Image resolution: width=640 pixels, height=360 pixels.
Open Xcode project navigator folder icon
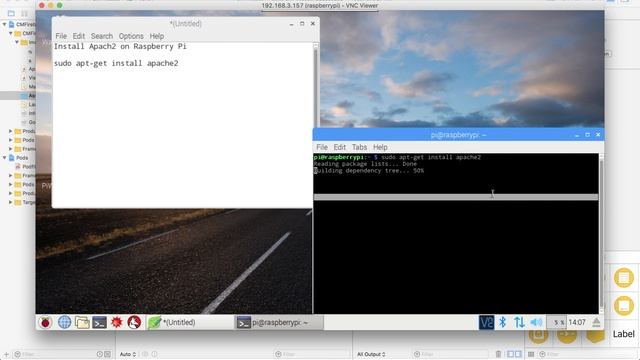11,13
